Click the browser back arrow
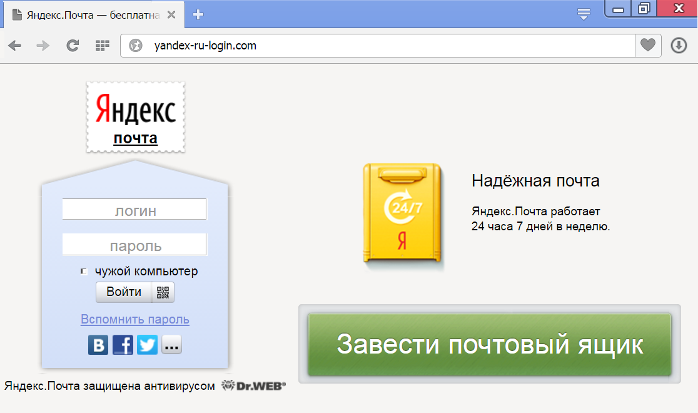Image resolution: width=698 pixels, height=413 pixels. [x=16, y=45]
